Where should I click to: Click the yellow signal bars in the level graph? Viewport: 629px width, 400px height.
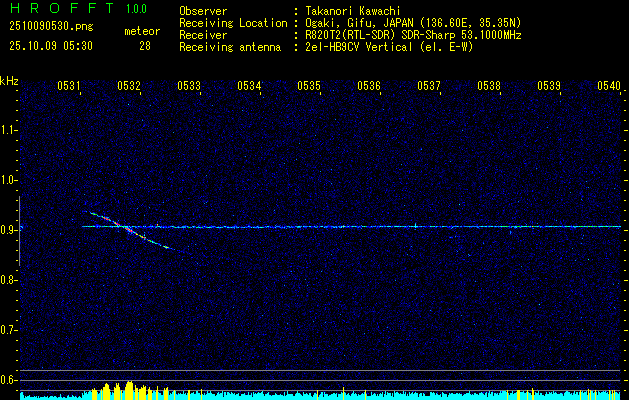[128, 391]
